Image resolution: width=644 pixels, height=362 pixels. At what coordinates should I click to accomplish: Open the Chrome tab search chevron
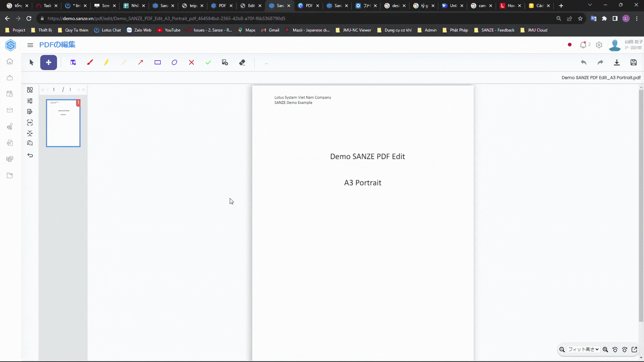pyautogui.click(x=590, y=5)
